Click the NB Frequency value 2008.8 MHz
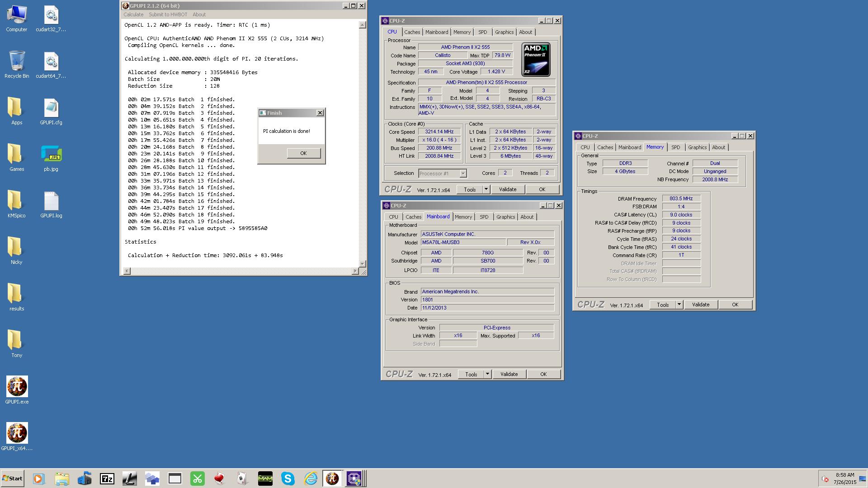The width and height of the screenshot is (868, 488). [715, 179]
